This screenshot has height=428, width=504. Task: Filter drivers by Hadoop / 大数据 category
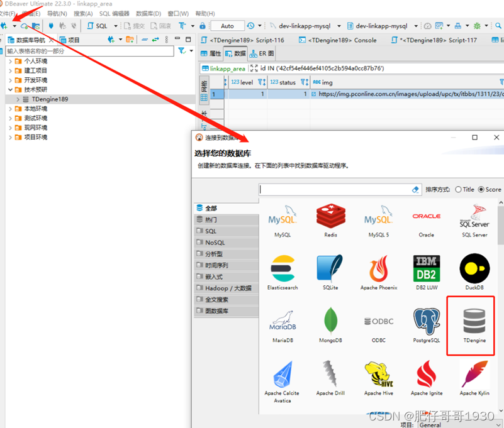[227, 288]
